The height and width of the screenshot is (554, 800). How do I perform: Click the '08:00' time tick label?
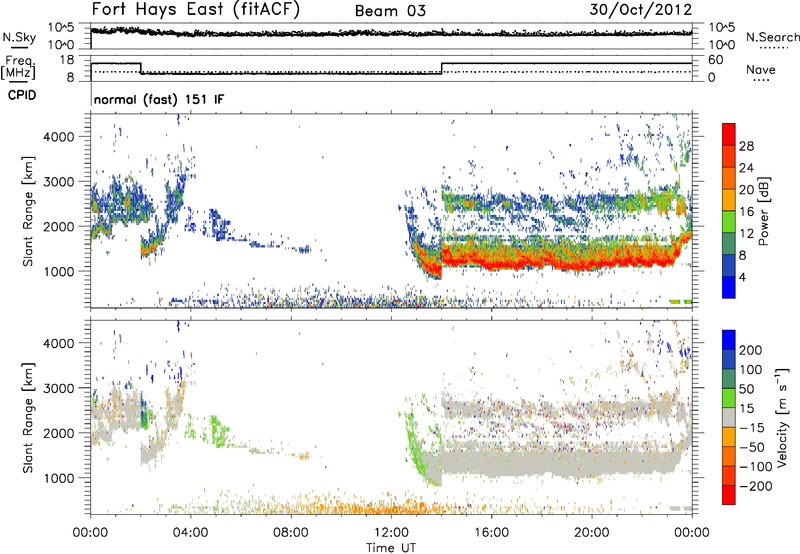(291, 533)
